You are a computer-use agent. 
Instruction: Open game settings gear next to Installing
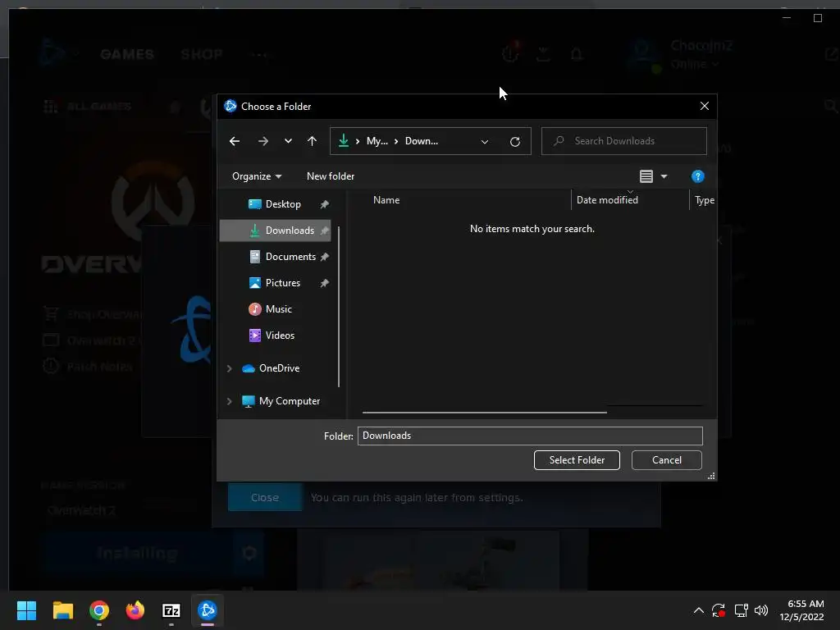coord(249,553)
